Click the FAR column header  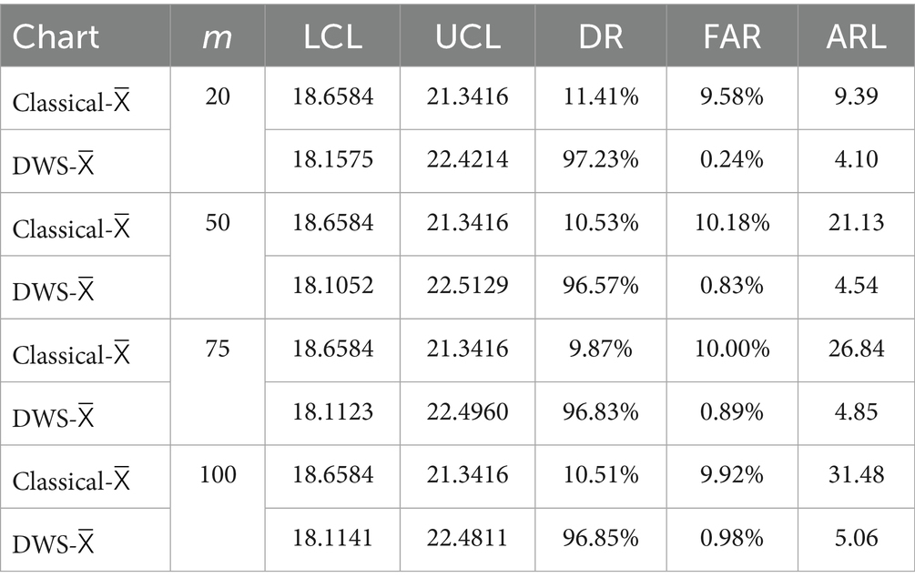pos(732,36)
